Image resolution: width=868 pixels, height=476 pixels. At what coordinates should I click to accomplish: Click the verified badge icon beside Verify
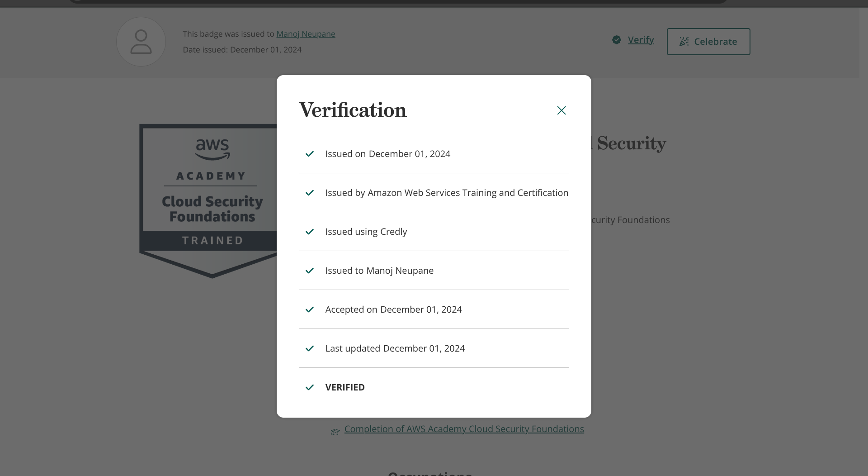(617, 40)
